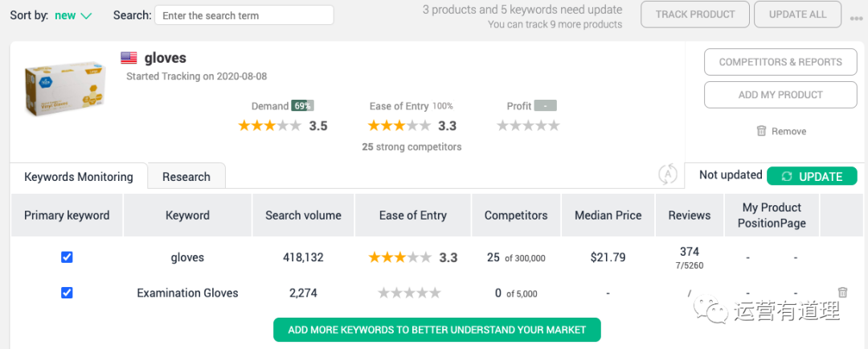
Task: Click the green UPDATE button
Action: (x=812, y=176)
